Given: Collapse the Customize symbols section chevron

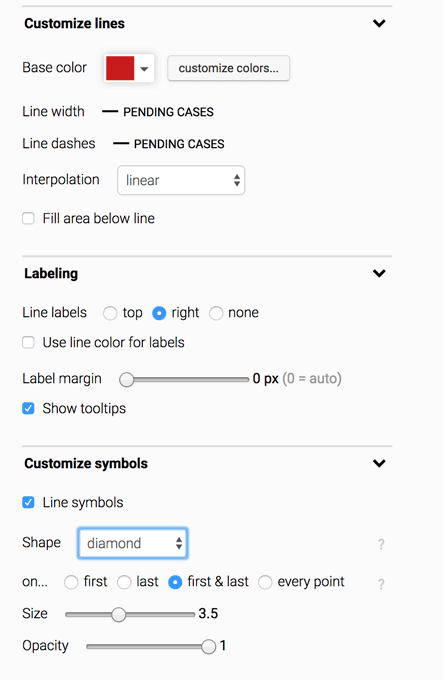Looking at the screenshot, I should click(x=379, y=463).
